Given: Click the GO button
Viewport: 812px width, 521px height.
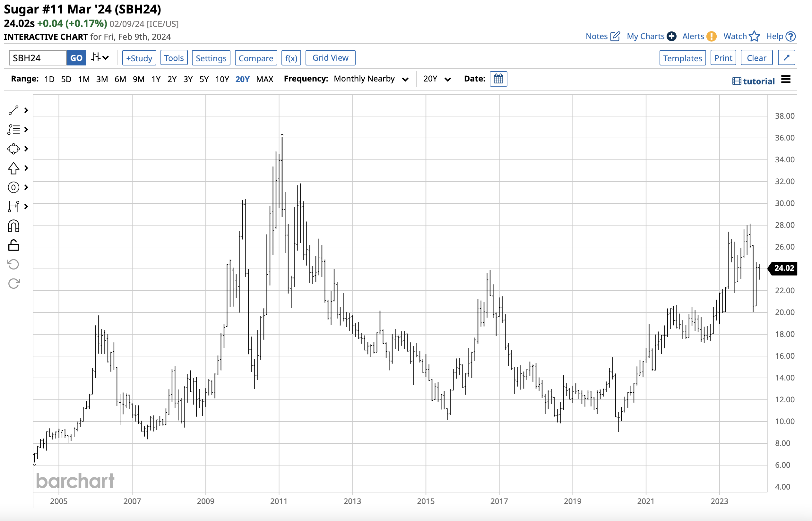Looking at the screenshot, I should pyautogui.click(x=76, y=58).
